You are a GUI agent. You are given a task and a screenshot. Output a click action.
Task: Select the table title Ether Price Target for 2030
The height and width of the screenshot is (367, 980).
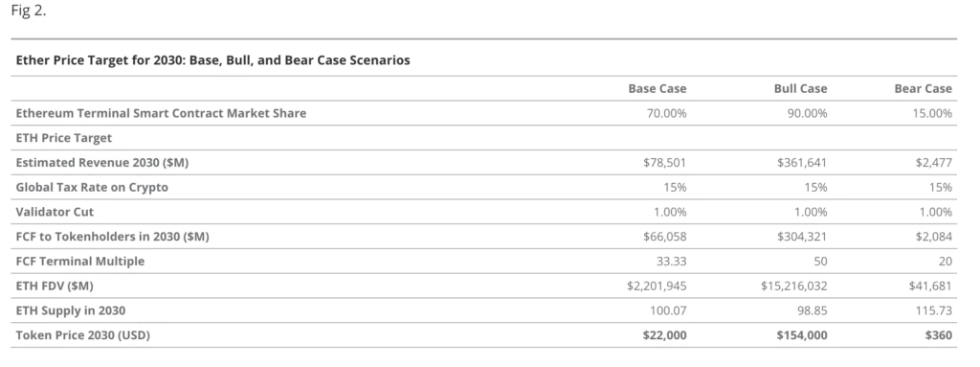pos(212,60)
